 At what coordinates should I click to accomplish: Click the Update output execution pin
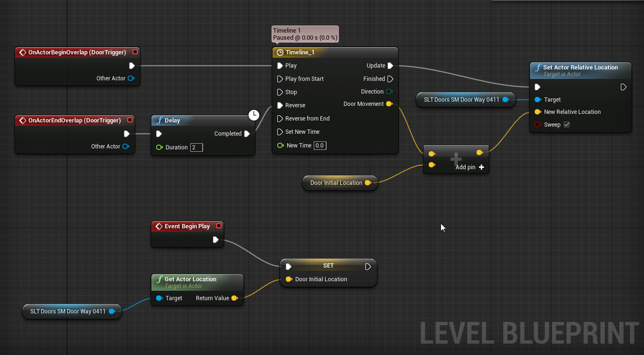coord(390,66)
